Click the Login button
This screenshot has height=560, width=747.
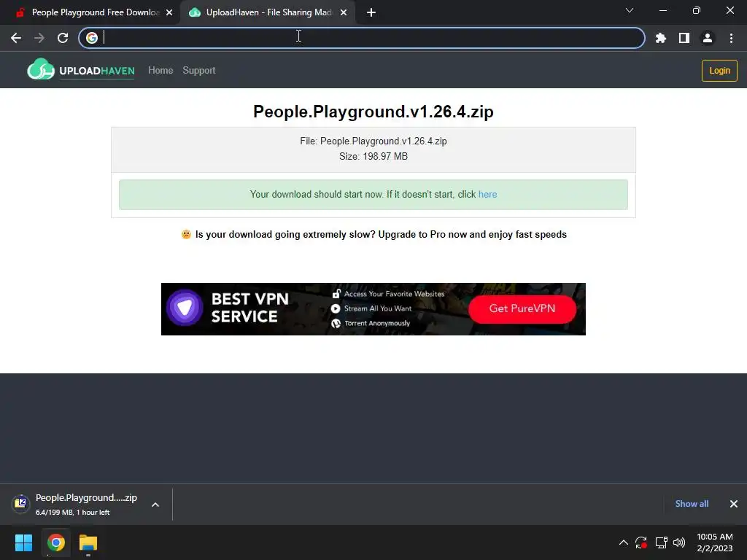pos(719,71)
